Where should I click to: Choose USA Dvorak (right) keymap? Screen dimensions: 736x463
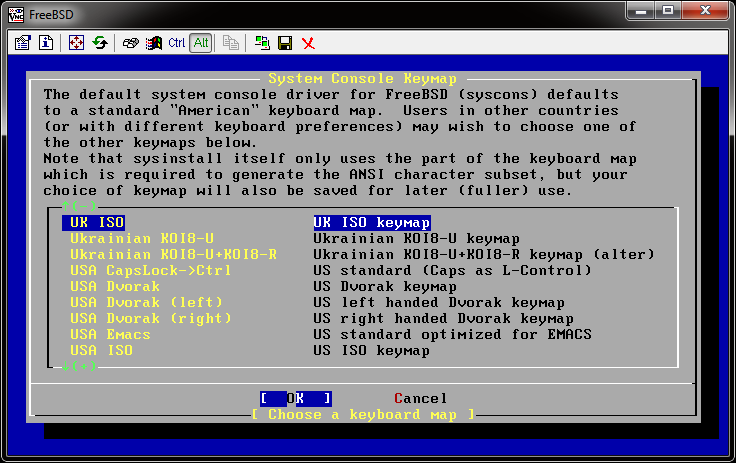(x=151, y=318)
